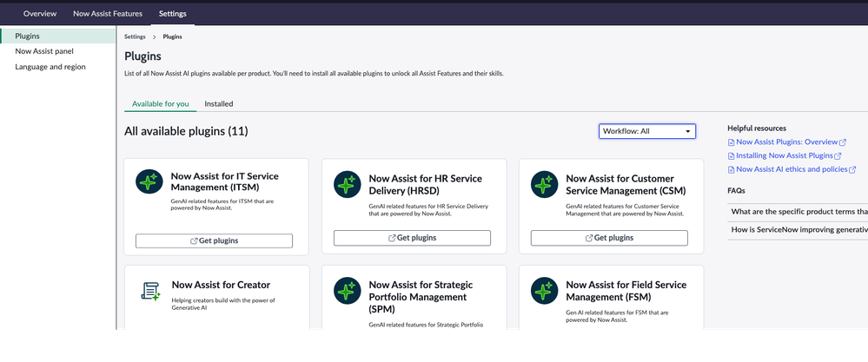Switch to the Installed tab

[x=219, y=103]
